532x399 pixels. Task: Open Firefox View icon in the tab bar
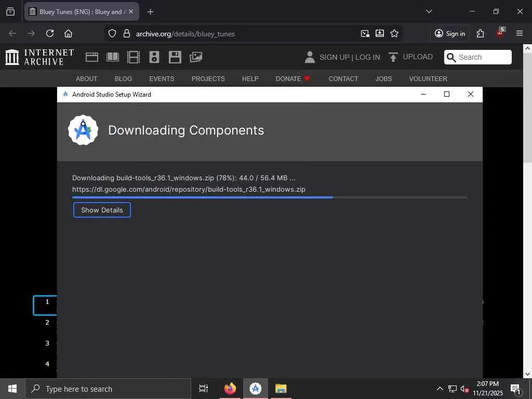click(x=10, y=11)
